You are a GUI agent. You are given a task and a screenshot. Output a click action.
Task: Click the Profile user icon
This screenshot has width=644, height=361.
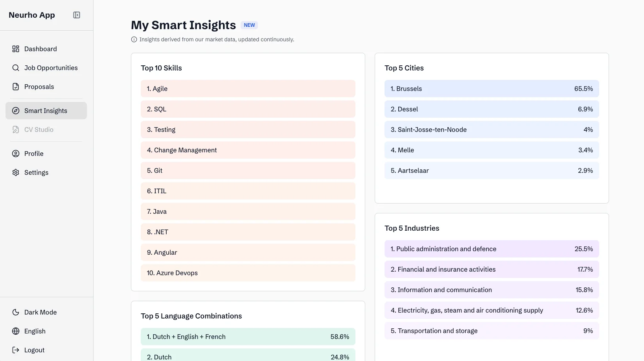click(x=16, y=154)
